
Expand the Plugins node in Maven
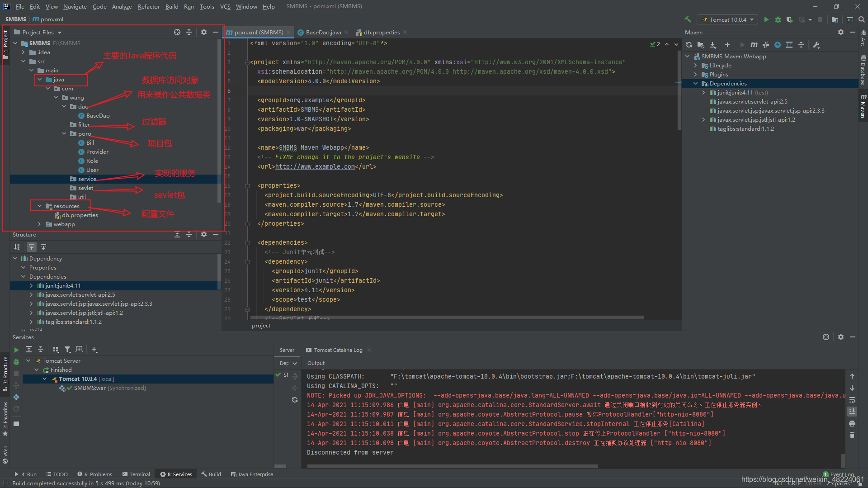[696, 75]
